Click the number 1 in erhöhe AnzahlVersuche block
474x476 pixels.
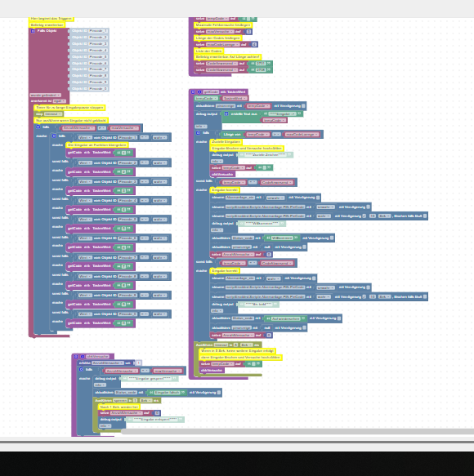coord(138,363)
